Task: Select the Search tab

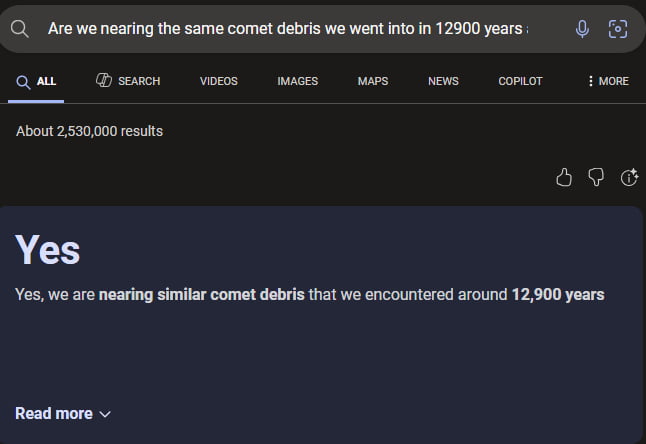Action: tap(128, 81)
